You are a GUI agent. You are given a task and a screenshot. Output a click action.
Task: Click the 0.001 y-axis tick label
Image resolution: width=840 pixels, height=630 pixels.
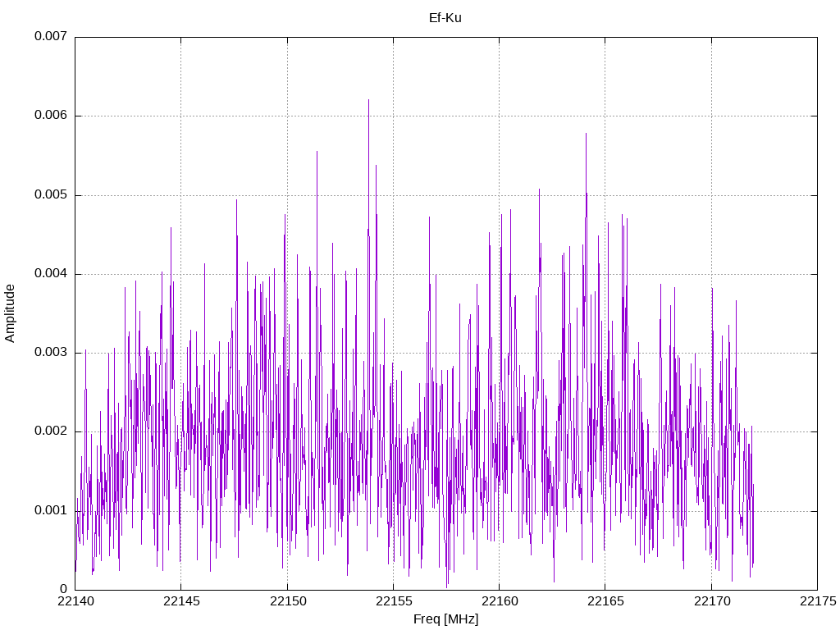tap(51, 510)
